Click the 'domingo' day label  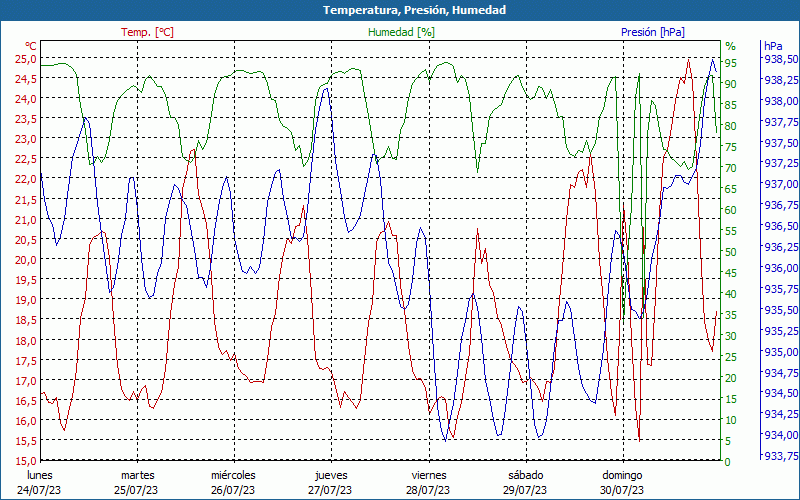pos(622,476)
